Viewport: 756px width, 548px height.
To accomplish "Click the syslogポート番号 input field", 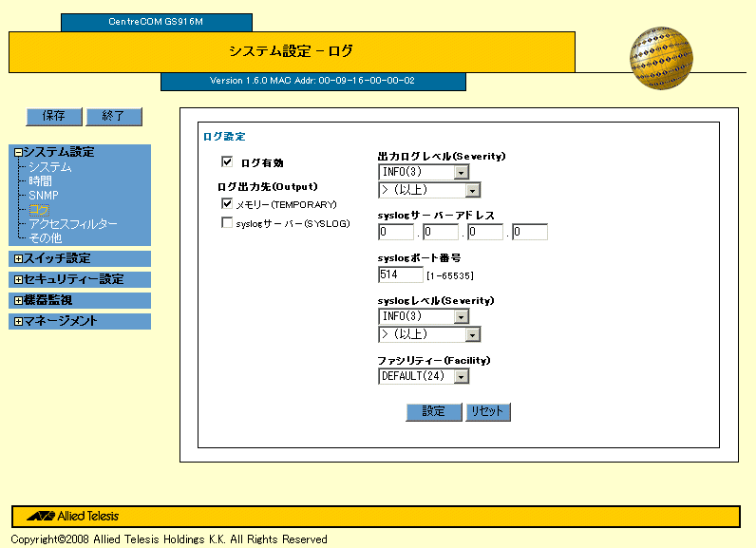I will click(x=400, y=274).
